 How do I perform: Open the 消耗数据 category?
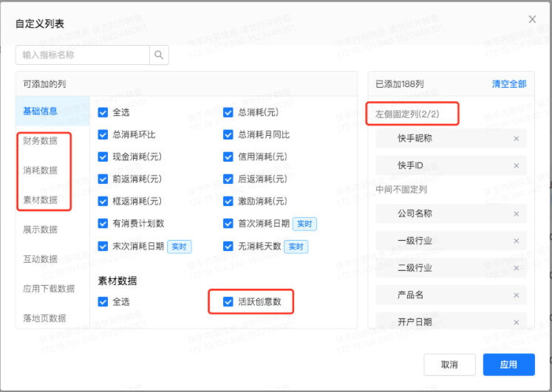tap(40, 171)
